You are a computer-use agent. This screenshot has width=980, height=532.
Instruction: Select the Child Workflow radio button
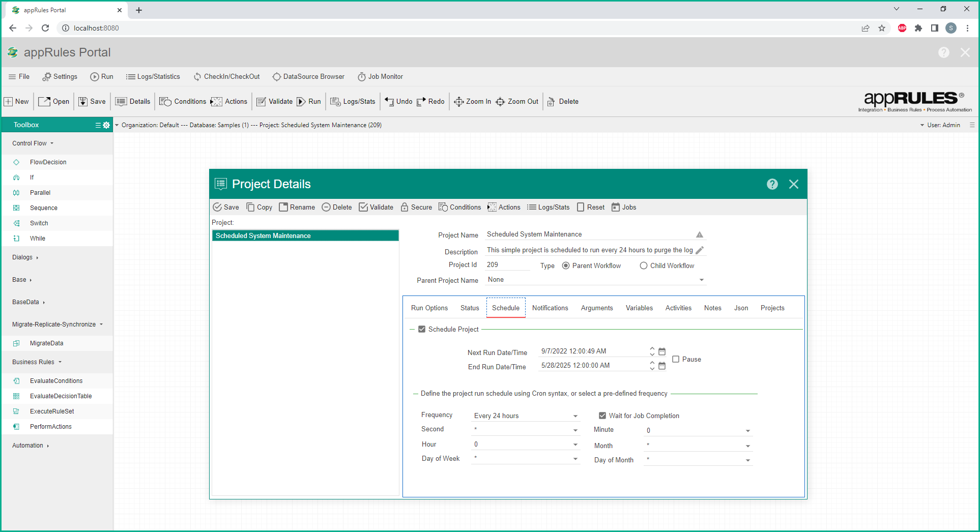click(x=644, y=265)
